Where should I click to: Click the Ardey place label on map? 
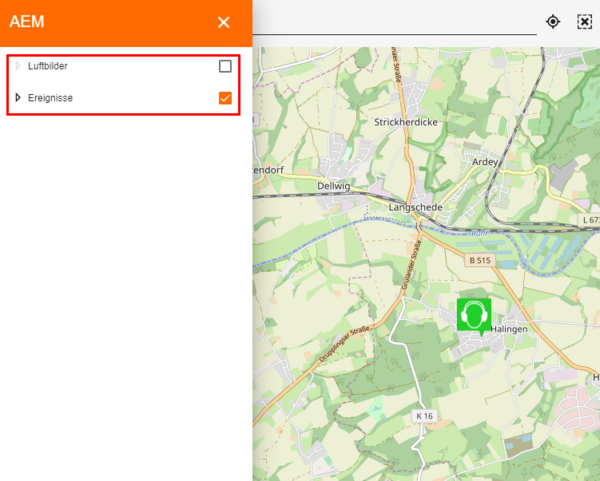coord(484,160)
